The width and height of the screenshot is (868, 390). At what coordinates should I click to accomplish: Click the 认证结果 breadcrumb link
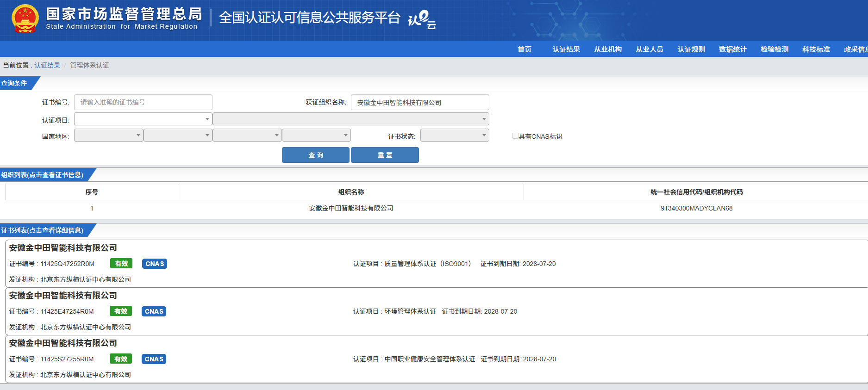click(x=47, y=65)
